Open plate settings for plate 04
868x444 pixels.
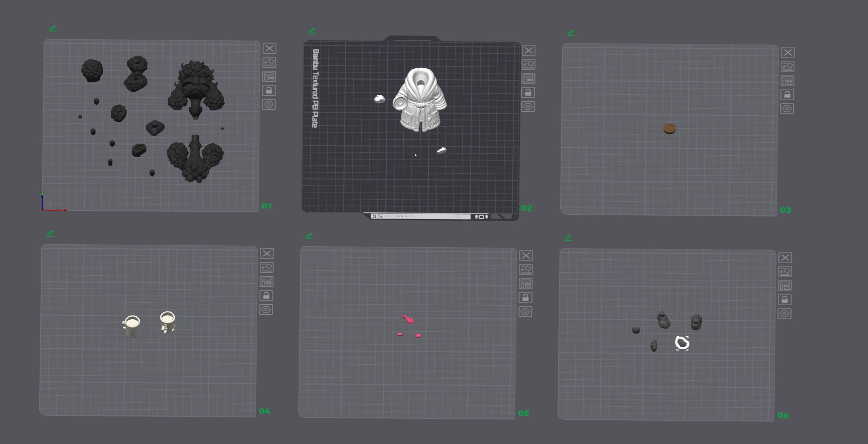pyautogui.click(x=266, y=310)
